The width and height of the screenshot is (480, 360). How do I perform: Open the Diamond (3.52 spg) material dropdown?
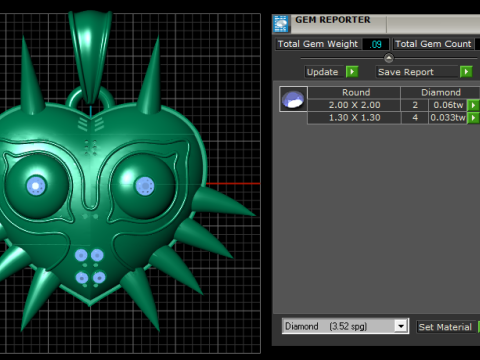pos(401,326)
